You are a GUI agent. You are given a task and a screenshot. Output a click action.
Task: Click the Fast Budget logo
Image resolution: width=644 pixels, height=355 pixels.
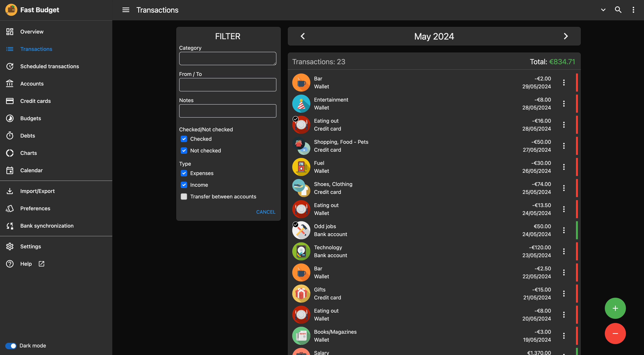pyautogui.click(x=11, y=10)
